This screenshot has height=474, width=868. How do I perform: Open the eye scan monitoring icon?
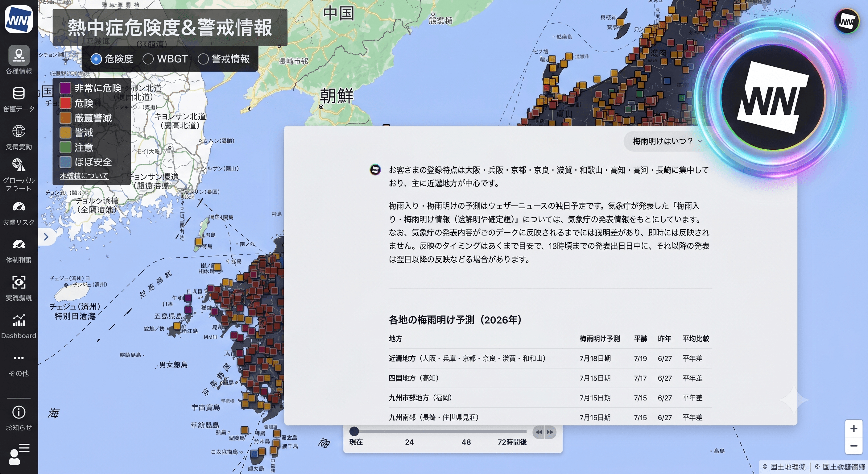pyautogui.click(x=19, y=282)
